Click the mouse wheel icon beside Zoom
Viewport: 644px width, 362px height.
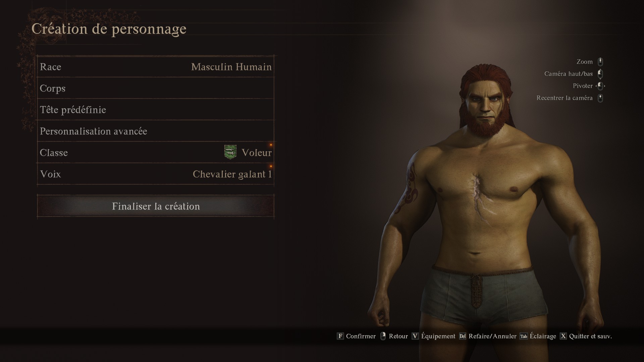click(x=600, y=62)
